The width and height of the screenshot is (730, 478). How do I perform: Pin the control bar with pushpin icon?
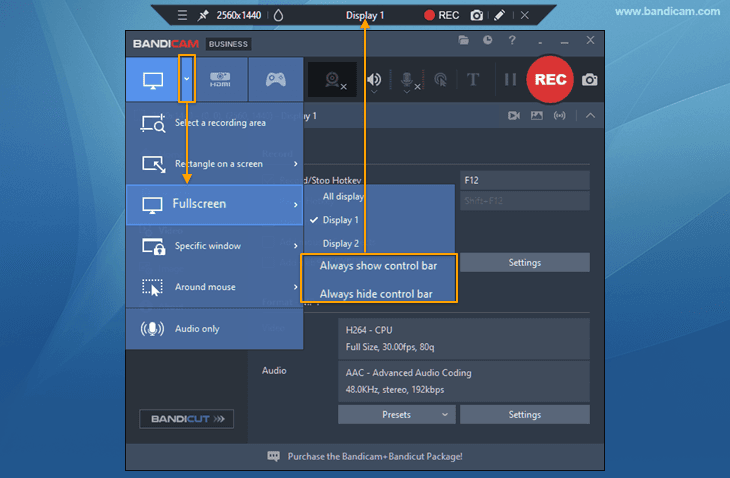pos(203,15)
